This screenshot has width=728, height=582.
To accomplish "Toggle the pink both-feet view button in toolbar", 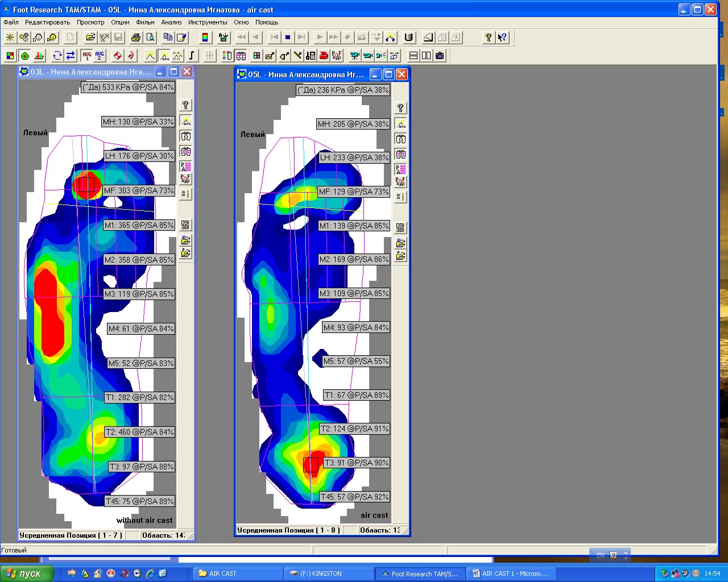I will click(241, 56).
